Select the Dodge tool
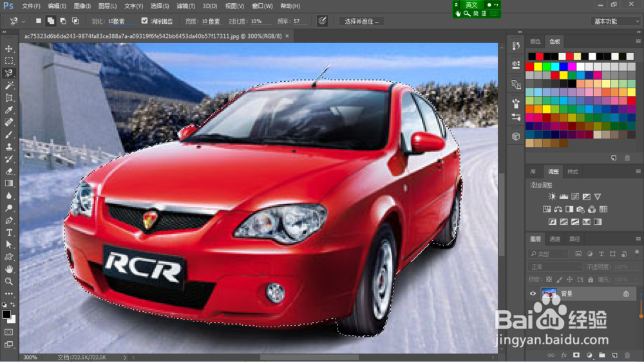Image resolution: width=644 pixels, height=362 pixels. 8,208
